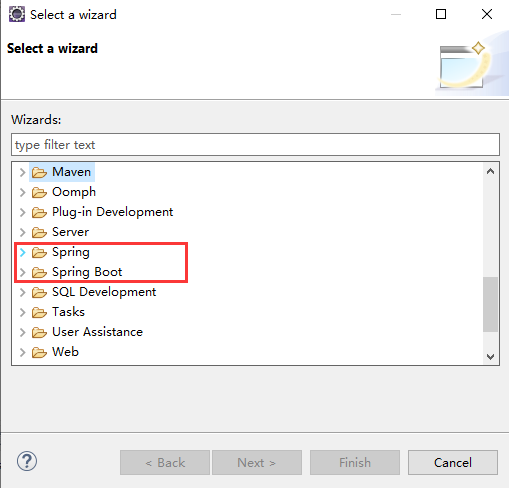The image size is (509, 488).
Task: Expand the Web category
Action: (x=22, y=352)
